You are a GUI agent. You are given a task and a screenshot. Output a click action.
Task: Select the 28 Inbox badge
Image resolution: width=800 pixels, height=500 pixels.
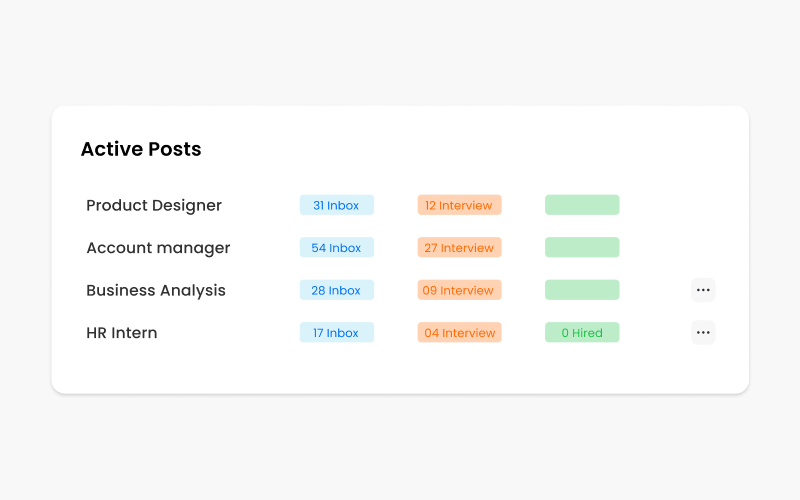[337, 290]
